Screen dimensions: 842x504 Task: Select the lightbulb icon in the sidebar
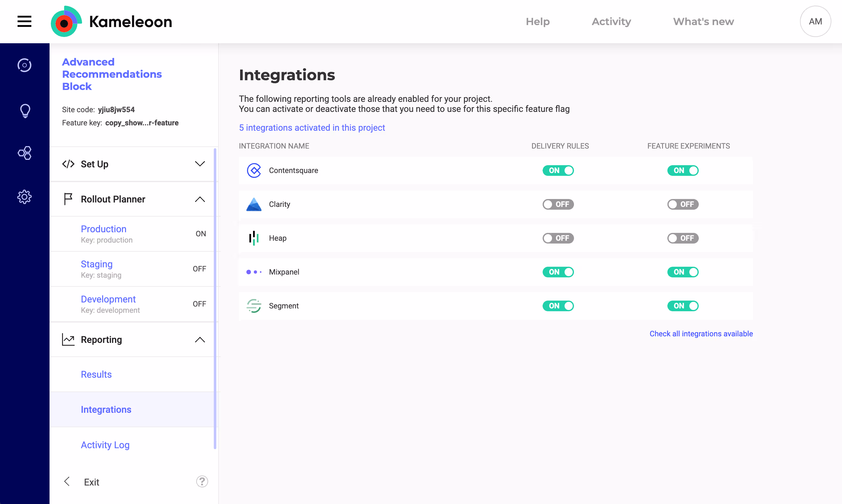click(24, 111)
